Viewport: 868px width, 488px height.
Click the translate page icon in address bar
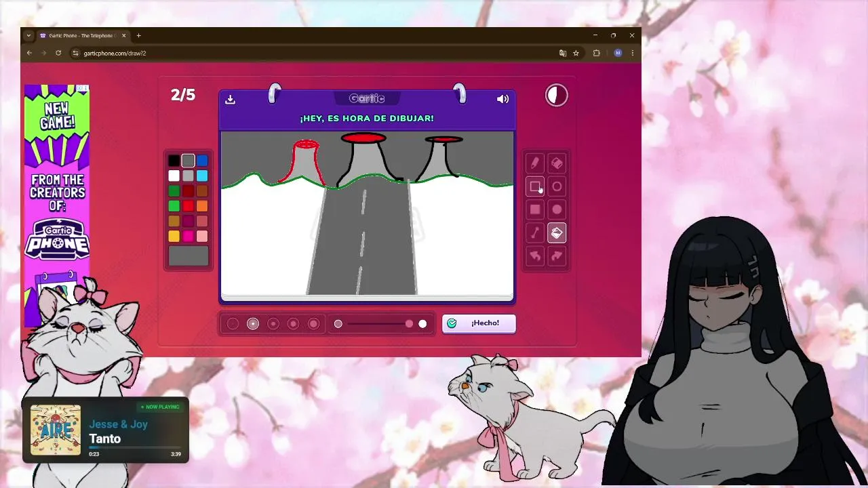[562, 53]
